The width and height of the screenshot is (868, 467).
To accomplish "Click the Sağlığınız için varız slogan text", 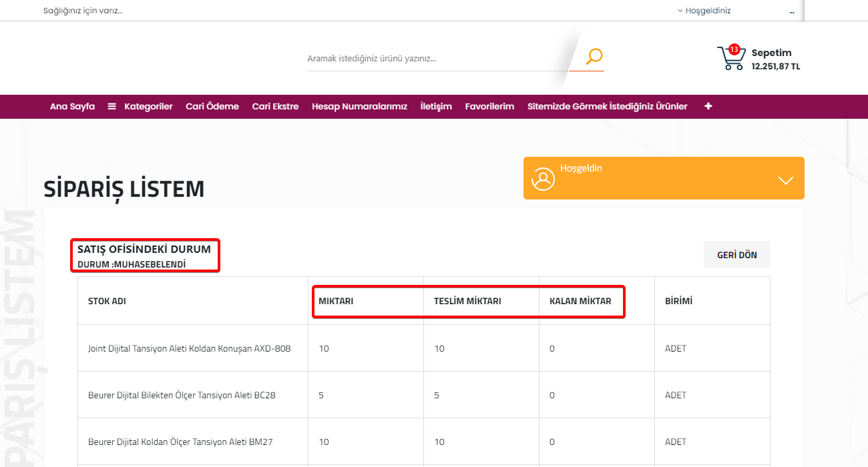I will pyautogui.click(x=83, y=11).
